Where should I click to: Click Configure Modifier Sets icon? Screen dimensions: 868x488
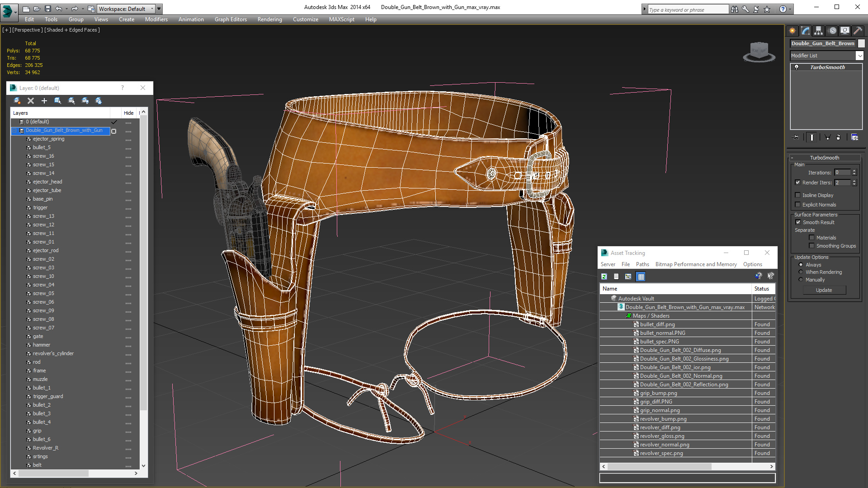pos(854,137)
